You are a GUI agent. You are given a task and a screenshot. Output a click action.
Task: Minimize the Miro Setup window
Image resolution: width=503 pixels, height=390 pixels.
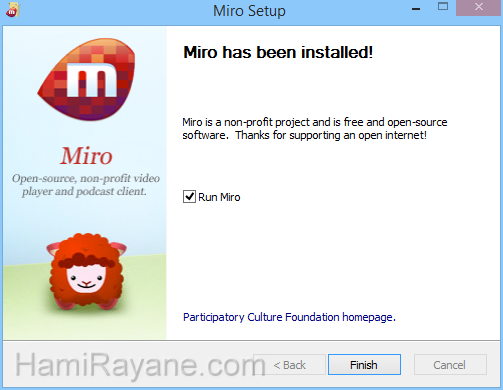416,9
